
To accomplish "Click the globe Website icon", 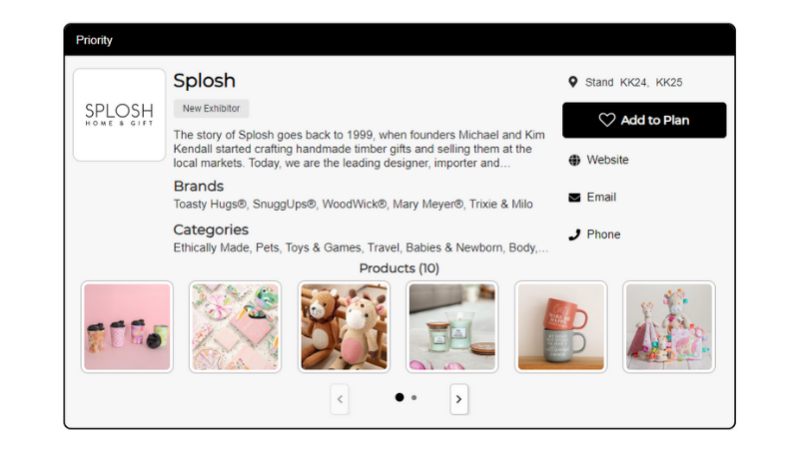I will point(574,160).
